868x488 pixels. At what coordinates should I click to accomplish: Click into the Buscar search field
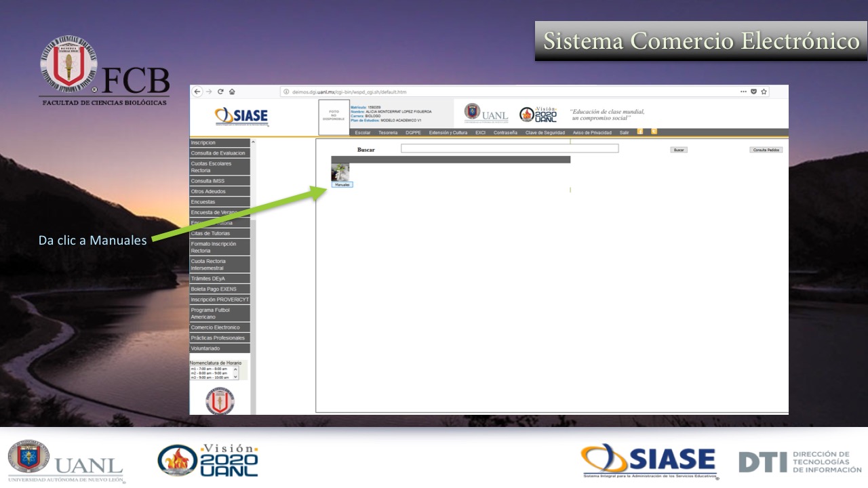(509, 148)
